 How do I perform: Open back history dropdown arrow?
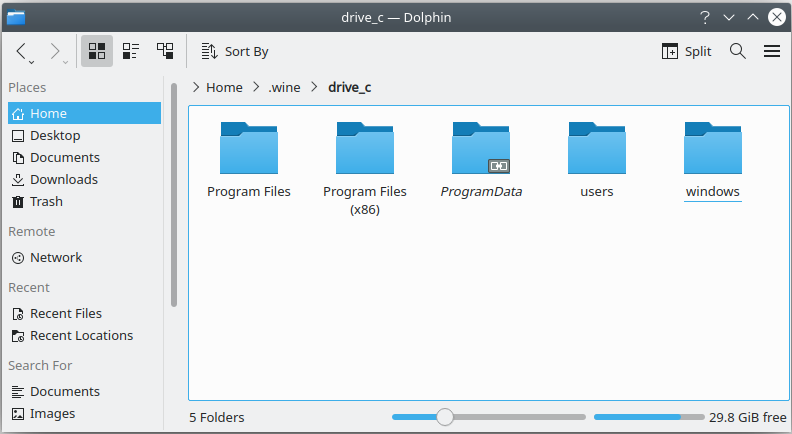point(31,62)
